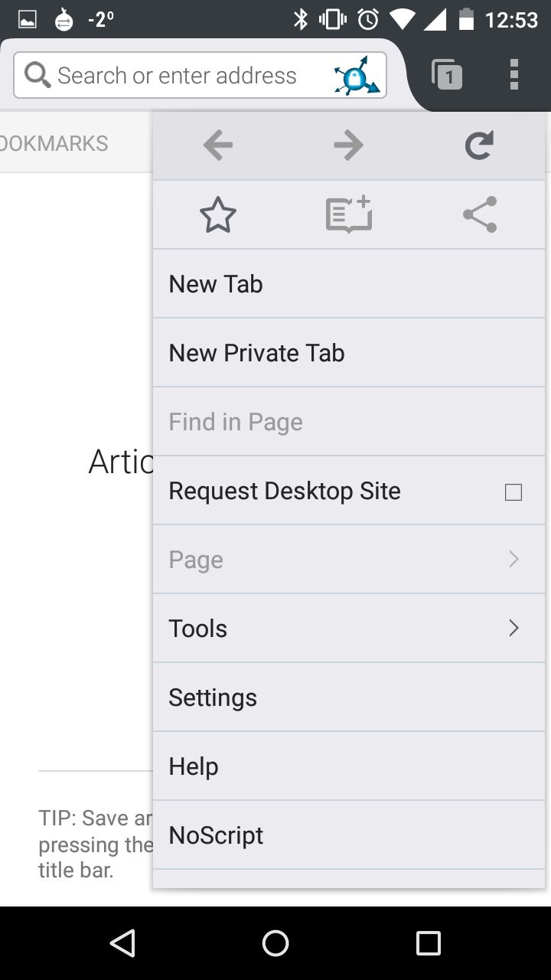The image size is (551, 980).
Task: Tap the Orbot onion icon in address bar
Action: [356, 75]
